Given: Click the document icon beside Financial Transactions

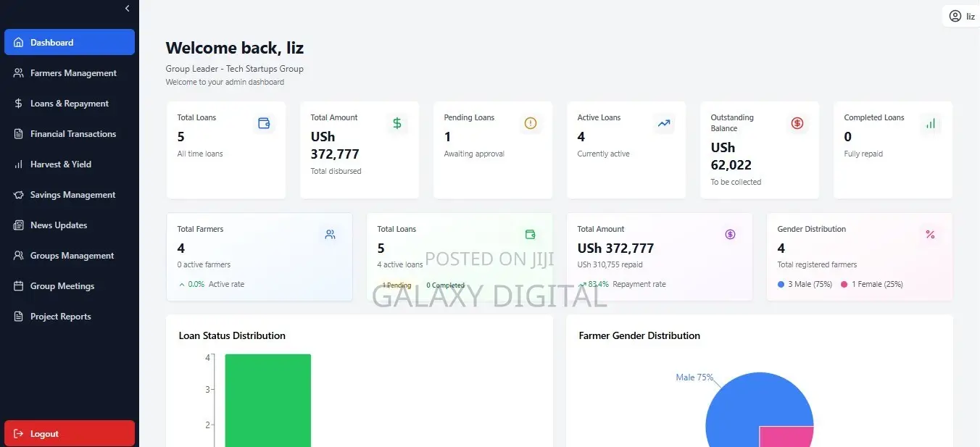Looking at the screenshot, I should (x=18, y=134).
